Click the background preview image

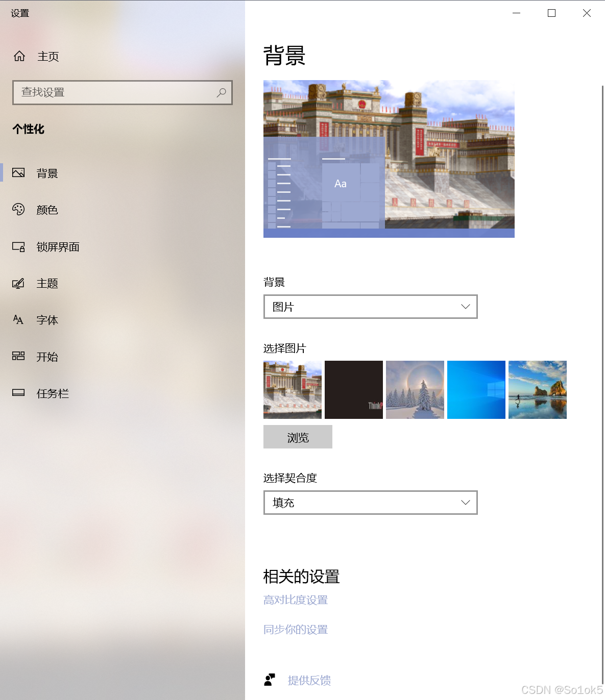(x=389, y=159)
